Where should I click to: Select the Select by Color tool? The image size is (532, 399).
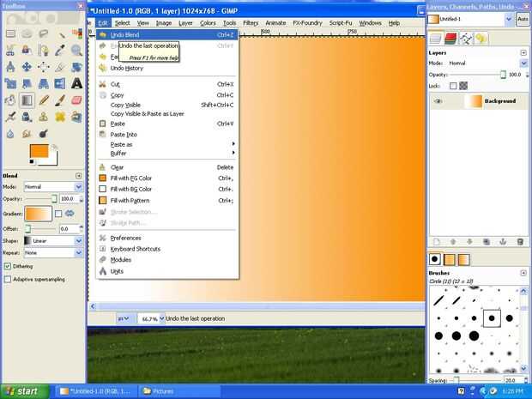[x=76, y=34]
